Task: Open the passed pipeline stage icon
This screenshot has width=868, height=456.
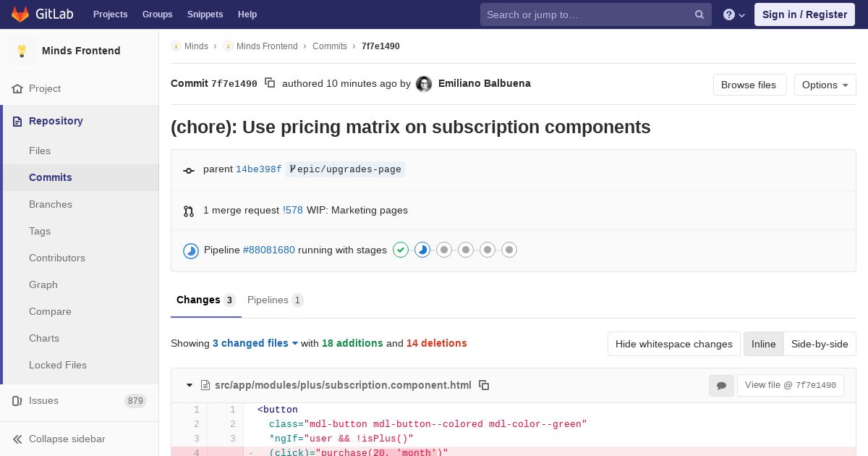Action: tap(401, 250)
